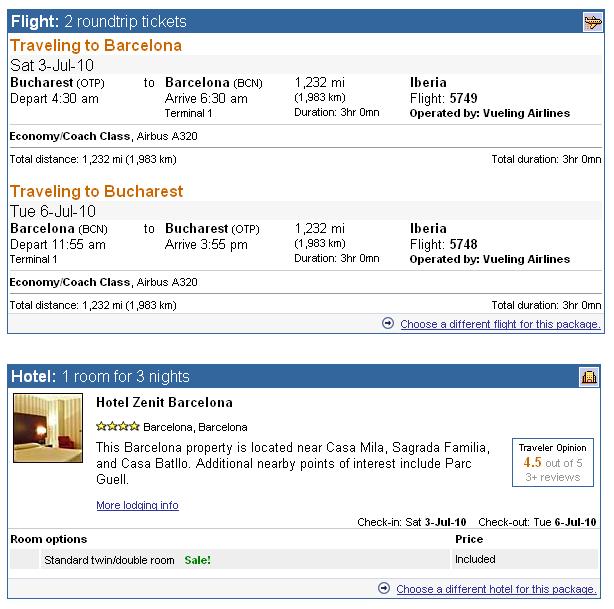Select the Standard twin/double room option
Viewport: 614px width, 609px height.
(x=109, y=560)
